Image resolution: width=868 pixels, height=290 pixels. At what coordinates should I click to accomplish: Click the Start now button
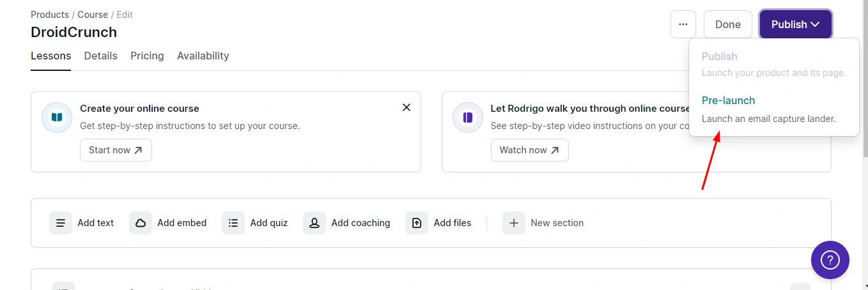tap(116, 150)
